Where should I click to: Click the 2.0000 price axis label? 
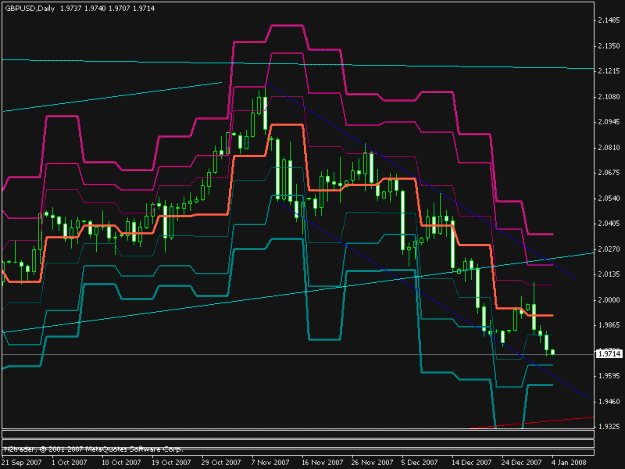click(x=609, y=300)
